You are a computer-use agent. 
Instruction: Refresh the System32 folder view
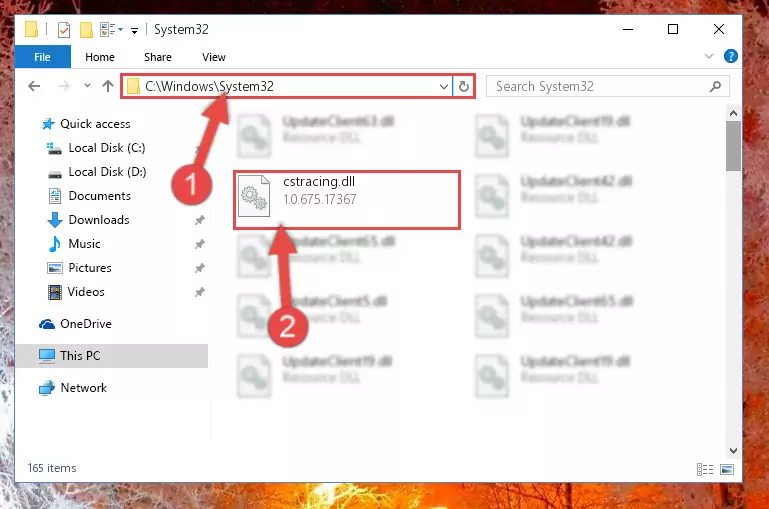[x=463, y=87]
